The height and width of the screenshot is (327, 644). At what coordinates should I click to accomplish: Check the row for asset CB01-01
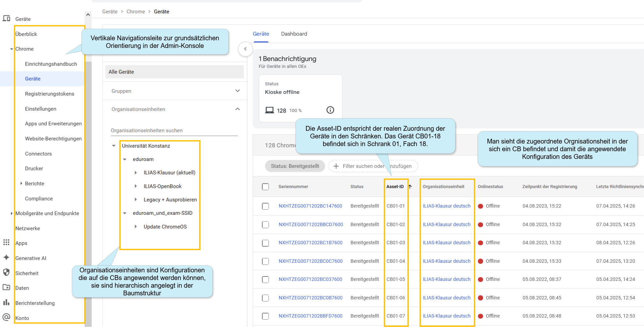[265, 206]
